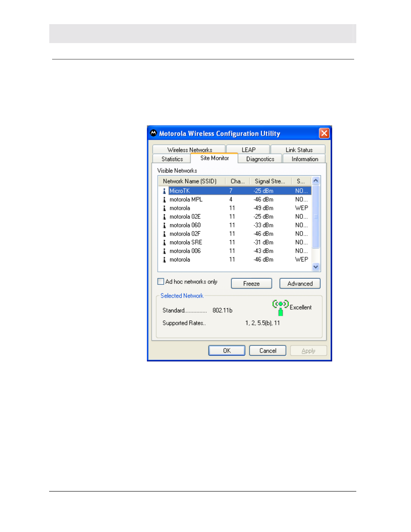Select the MicroTK network row
411x532 pixels.
235,191
